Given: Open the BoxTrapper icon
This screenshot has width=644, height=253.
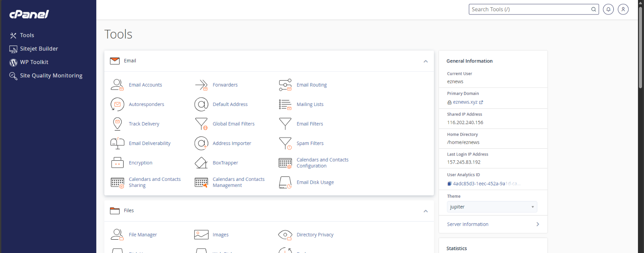Looking at the screenshot, I should 201,163.
